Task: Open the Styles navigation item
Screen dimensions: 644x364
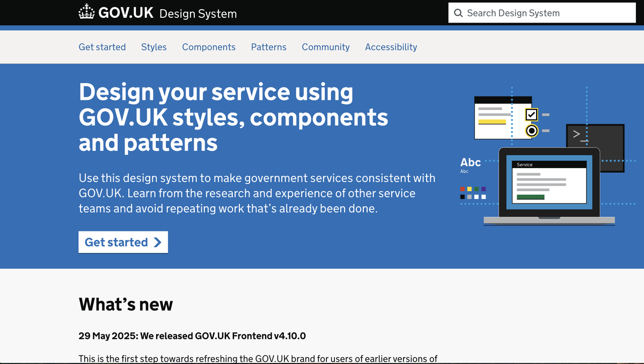Action: point(154,47)
